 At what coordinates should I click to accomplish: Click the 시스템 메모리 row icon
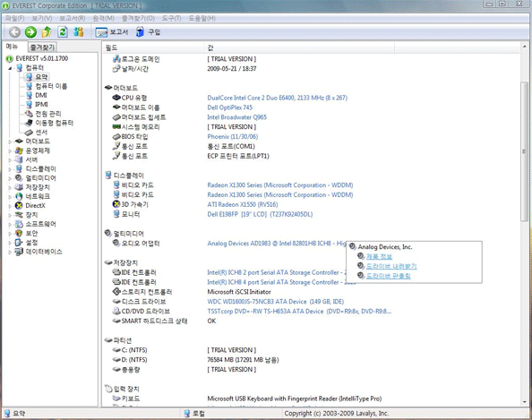(x=116, y=127)
